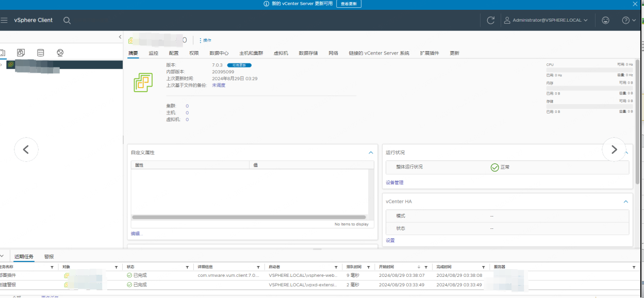This screenshot has width=644, height=298.
Task: Click the 可用更新 badge next to version
Action: 239,65
